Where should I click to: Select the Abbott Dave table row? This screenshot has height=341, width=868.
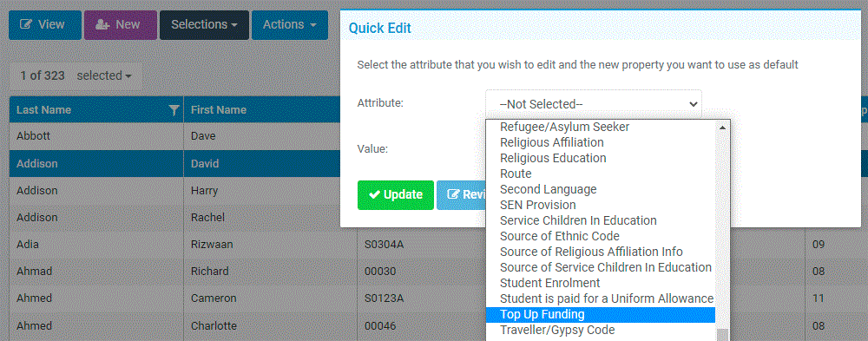click(x=175, y=136)
